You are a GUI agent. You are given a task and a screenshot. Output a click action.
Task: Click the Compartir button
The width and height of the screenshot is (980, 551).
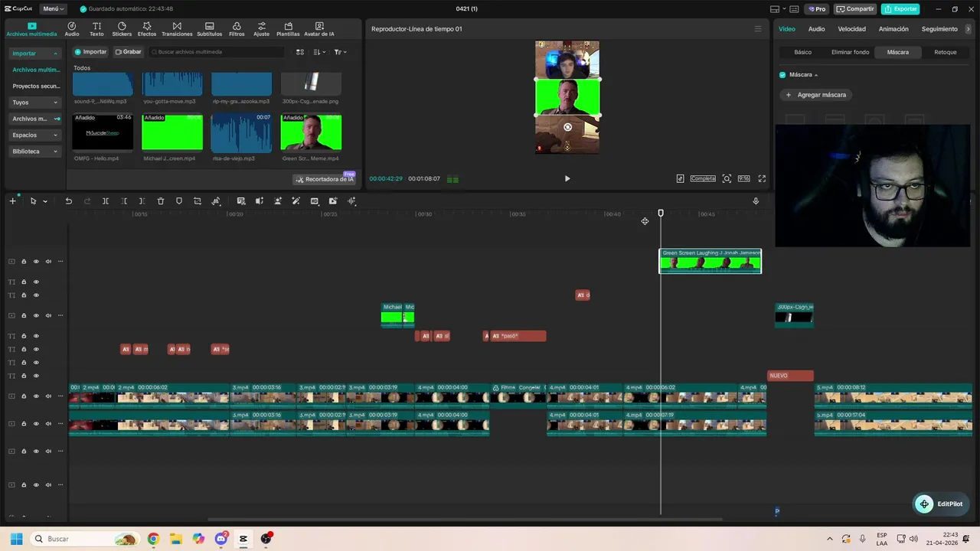(855, 9)
